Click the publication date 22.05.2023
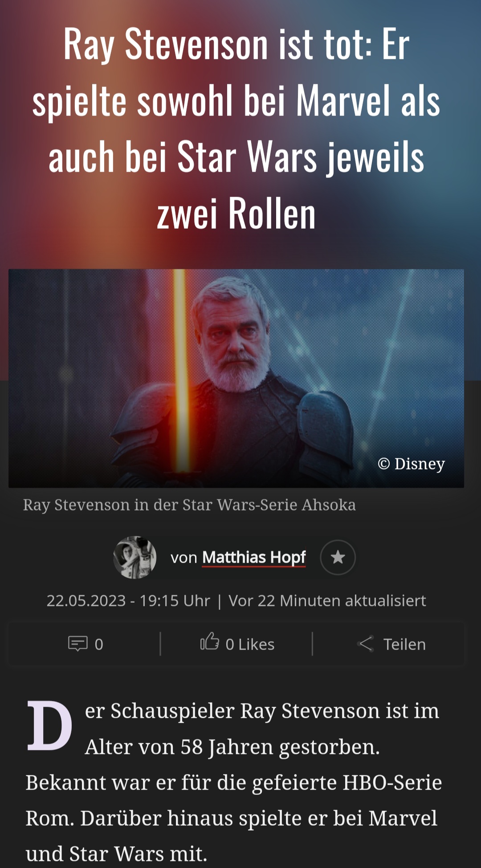Viewport: 481px width, 868px height. point(86,601)
